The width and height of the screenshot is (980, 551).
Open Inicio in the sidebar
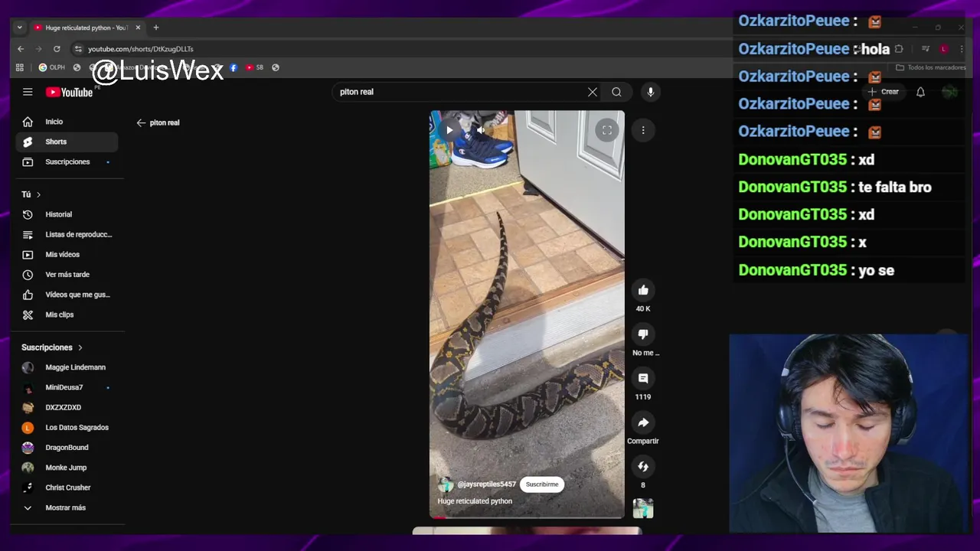[67, 122]
